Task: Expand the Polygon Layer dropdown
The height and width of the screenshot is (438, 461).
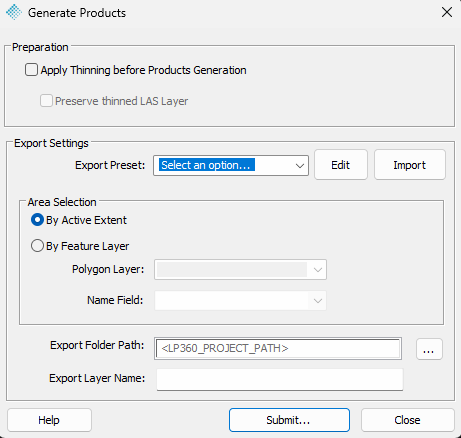Action: click(240, 269)
